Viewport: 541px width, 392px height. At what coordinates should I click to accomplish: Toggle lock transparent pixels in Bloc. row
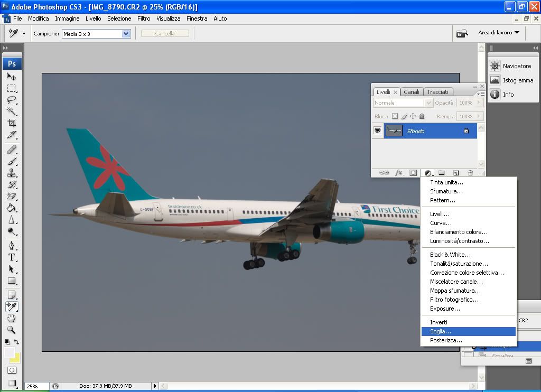(394, 116)
